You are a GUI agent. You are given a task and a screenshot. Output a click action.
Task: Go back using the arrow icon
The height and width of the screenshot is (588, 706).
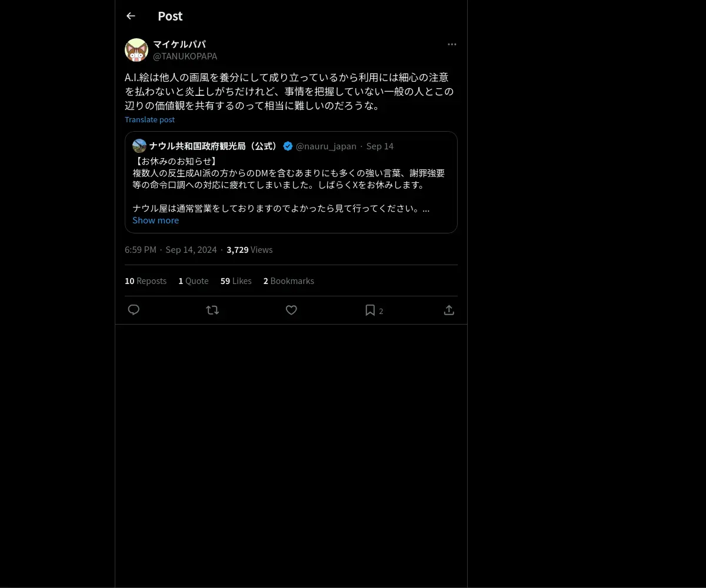(x=131, y=16)
